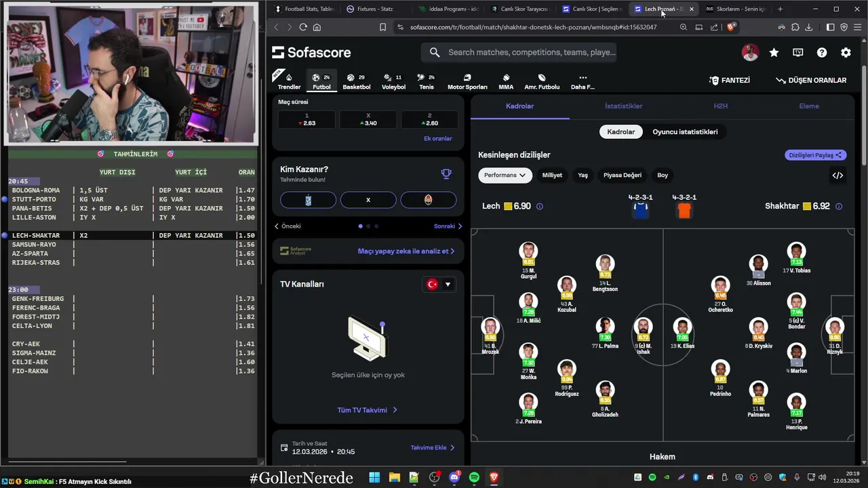
Task: Select the Boy filter chip
Action: click(663, 175)
